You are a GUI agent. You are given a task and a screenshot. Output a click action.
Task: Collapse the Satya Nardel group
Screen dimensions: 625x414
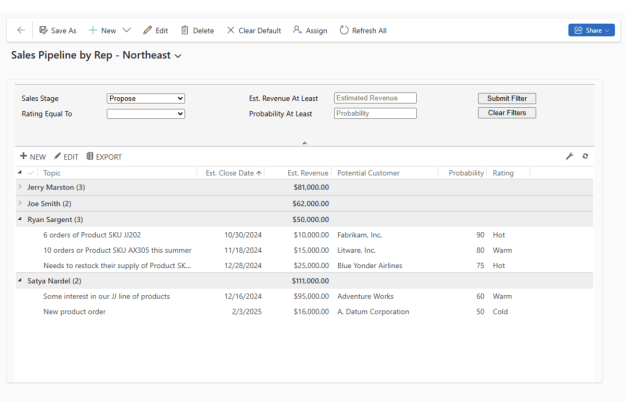(20, 280)
